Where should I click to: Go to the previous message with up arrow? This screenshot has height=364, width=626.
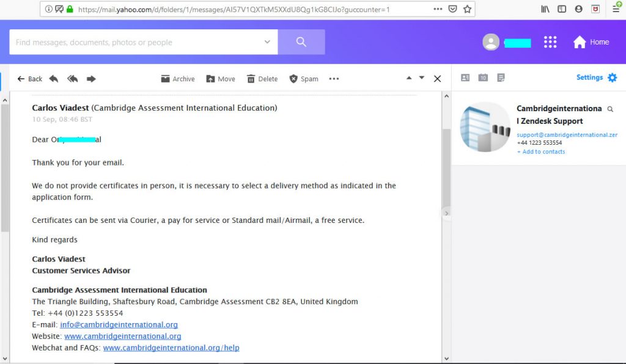click(409, 78)
